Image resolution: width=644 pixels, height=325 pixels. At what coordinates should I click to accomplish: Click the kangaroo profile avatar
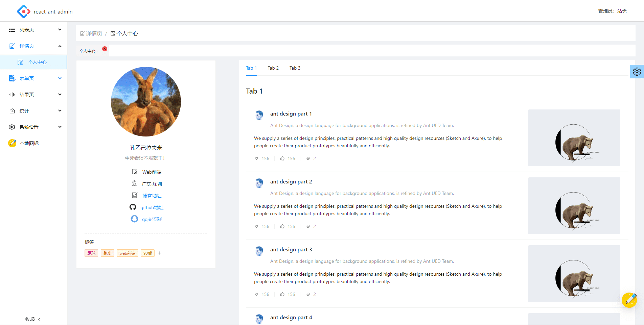(x=146, y=102)
